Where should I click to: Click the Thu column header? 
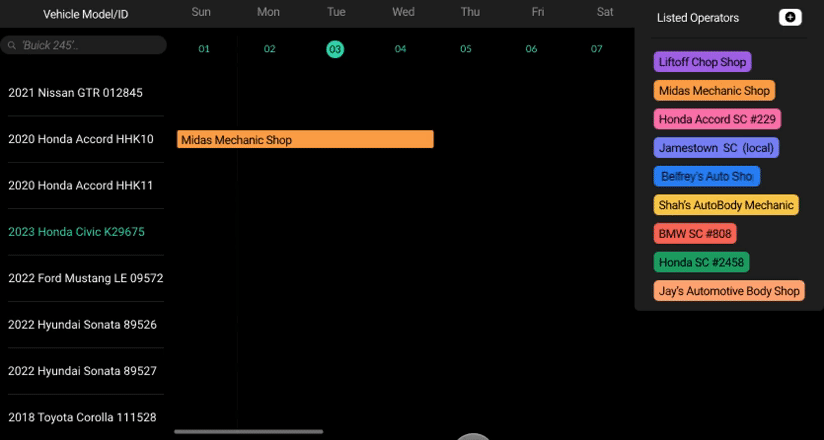click(470, 12)
